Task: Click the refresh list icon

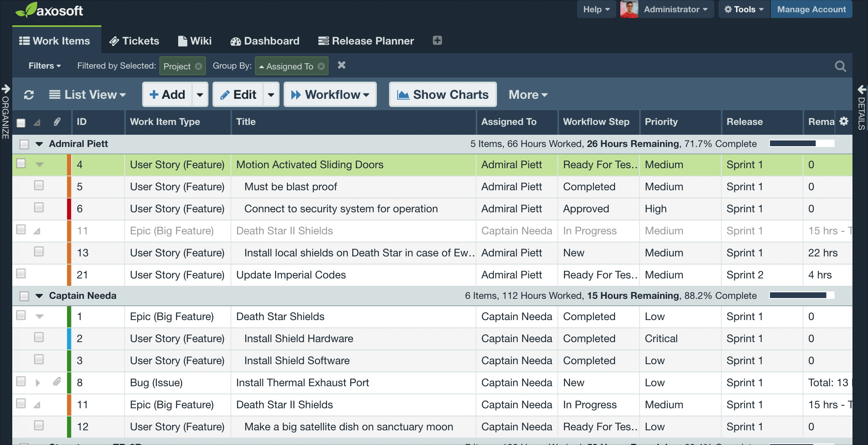Action: pos(29,95)
